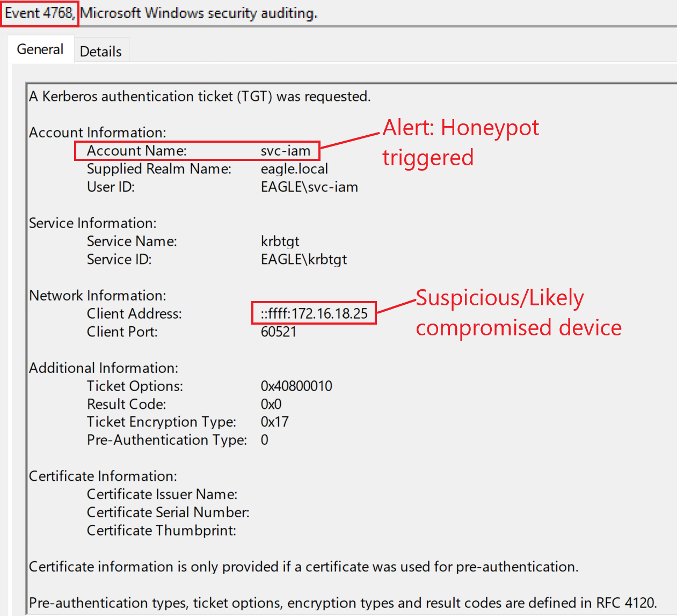Click the Suspicious/Likely compromised device annotation
Image resolution: width=677 pixels, height=616 pixels.
click(x=518, y=312)
